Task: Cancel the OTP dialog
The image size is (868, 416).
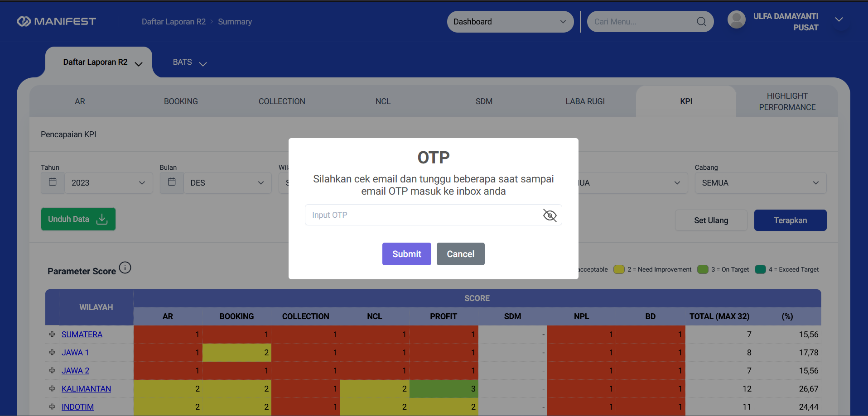Action: pos(460,254)
